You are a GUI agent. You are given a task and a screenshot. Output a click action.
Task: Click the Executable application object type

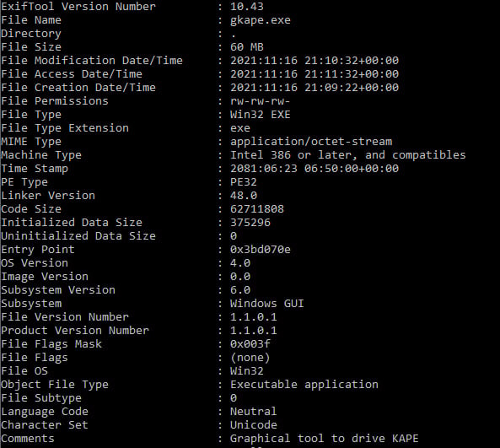[304, 385]
